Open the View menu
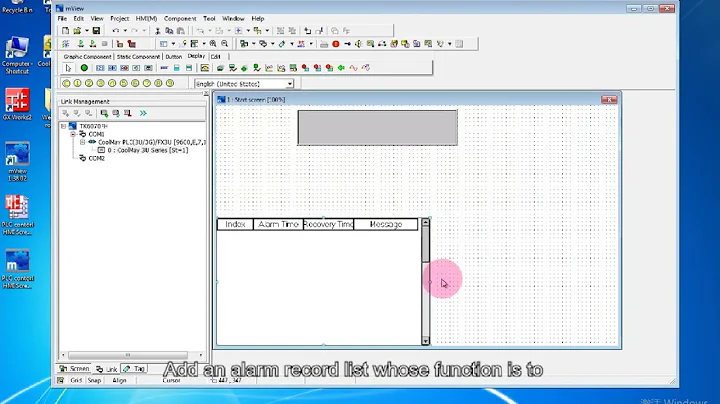 click(97, 19)
